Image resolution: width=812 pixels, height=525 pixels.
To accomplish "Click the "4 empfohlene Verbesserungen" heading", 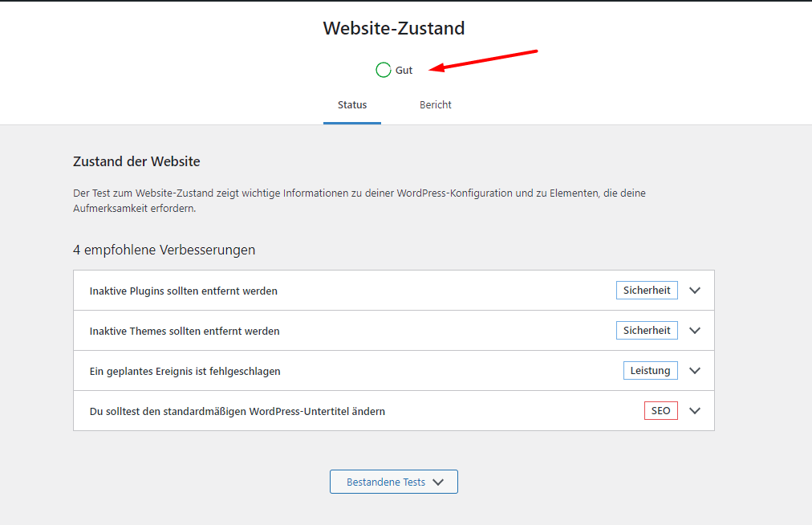I will click(164, 250).
